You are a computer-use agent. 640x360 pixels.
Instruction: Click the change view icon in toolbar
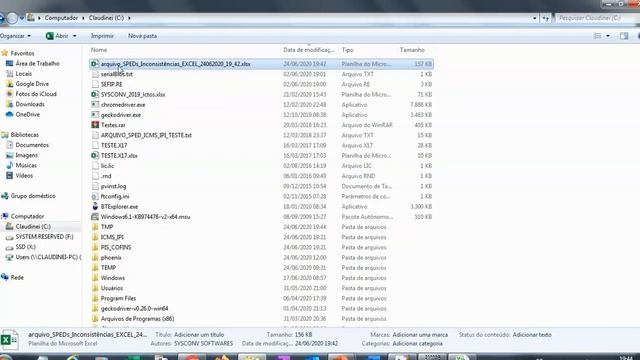point(597,36)
